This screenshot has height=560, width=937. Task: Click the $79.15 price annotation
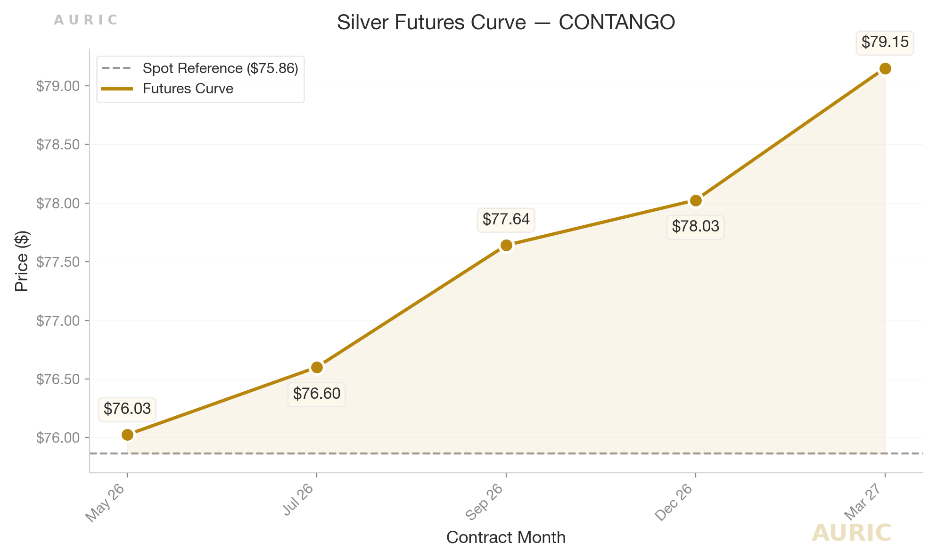coord(885,42)
